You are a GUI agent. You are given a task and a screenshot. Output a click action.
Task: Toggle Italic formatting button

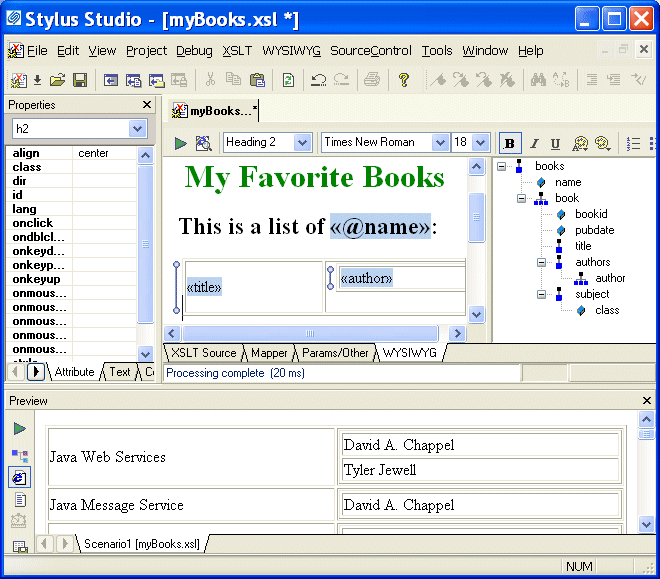pyautogui.click(x=533, y=143)
